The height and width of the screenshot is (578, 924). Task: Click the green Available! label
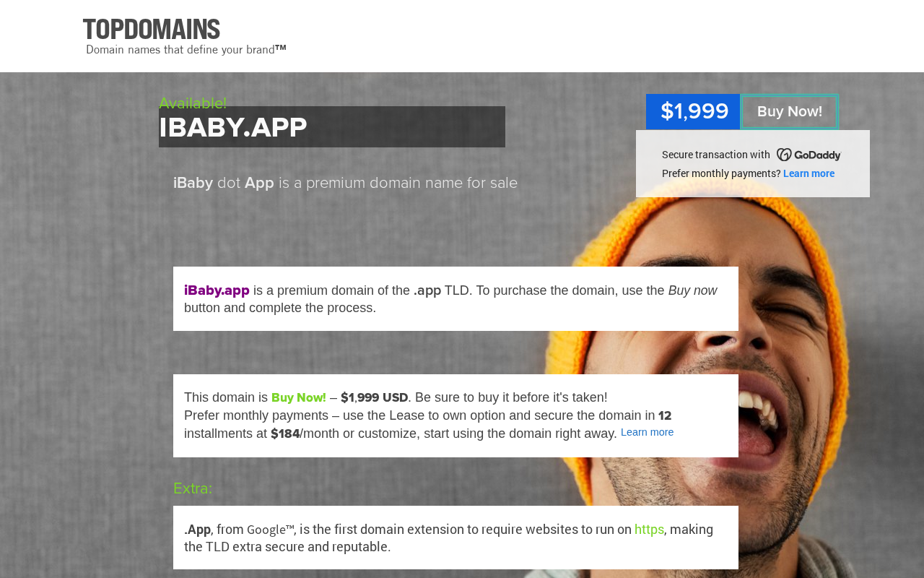(192, 103)
